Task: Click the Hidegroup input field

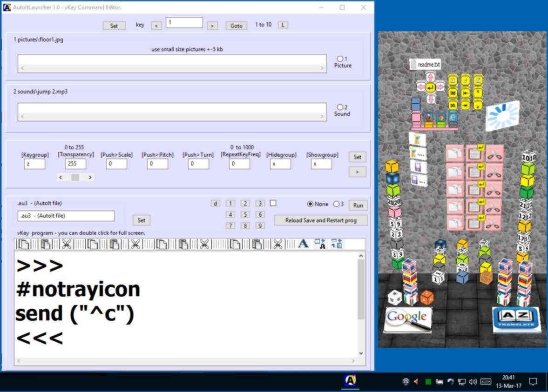Action: click(280, 164)
